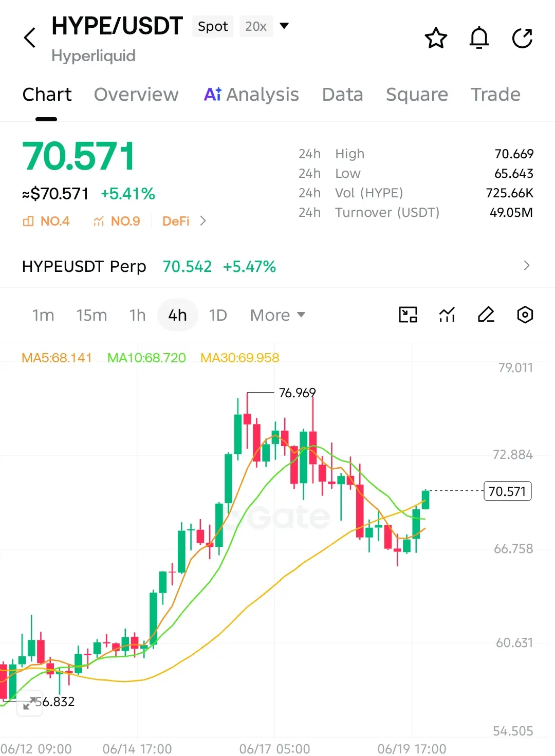Screen dimensions: 555x756
Task: Tap the Hyperliquid project name
Action: coord(94,56)
